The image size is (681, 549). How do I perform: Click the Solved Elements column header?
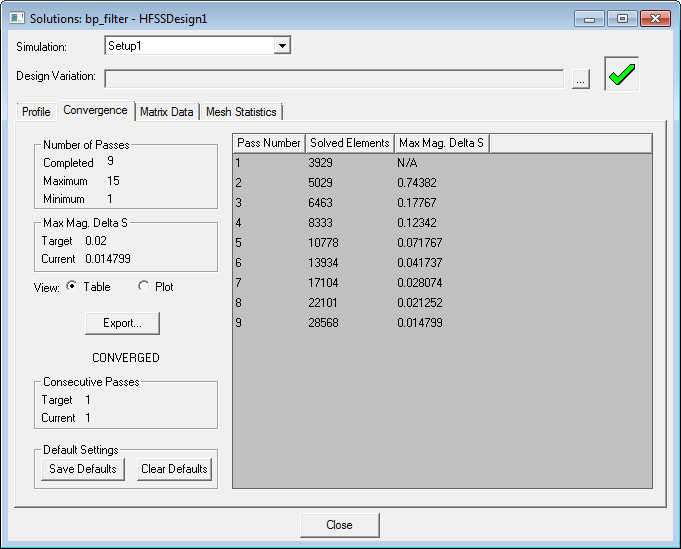pos(349,143)
